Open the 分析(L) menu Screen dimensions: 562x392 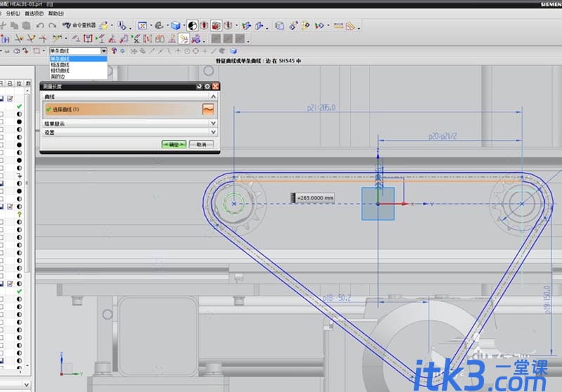pos(13,13)
